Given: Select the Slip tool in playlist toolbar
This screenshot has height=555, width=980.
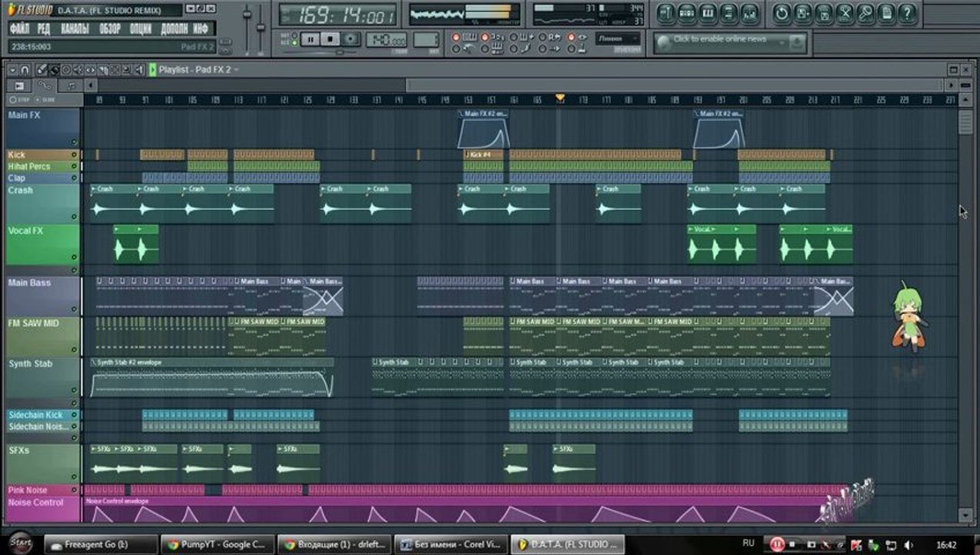Looking at the screenshot, I should point(90,69).
